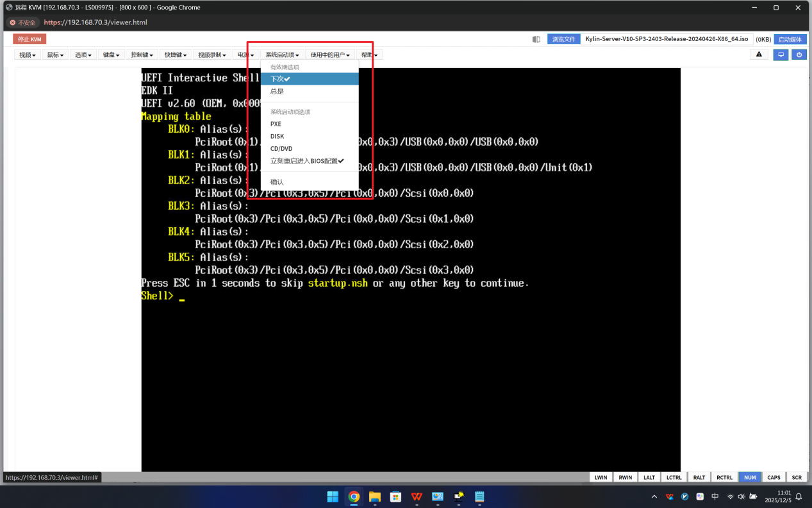Click the 不安全 security warning badge

pyautogui.click(x=22, y=22)
